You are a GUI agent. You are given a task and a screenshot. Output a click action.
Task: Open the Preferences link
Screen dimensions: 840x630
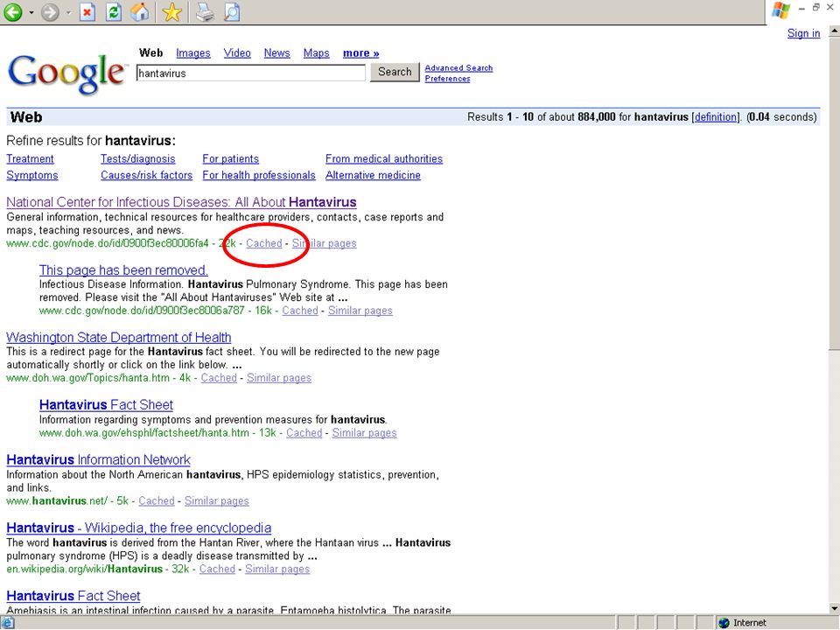(x=447, y=79)
